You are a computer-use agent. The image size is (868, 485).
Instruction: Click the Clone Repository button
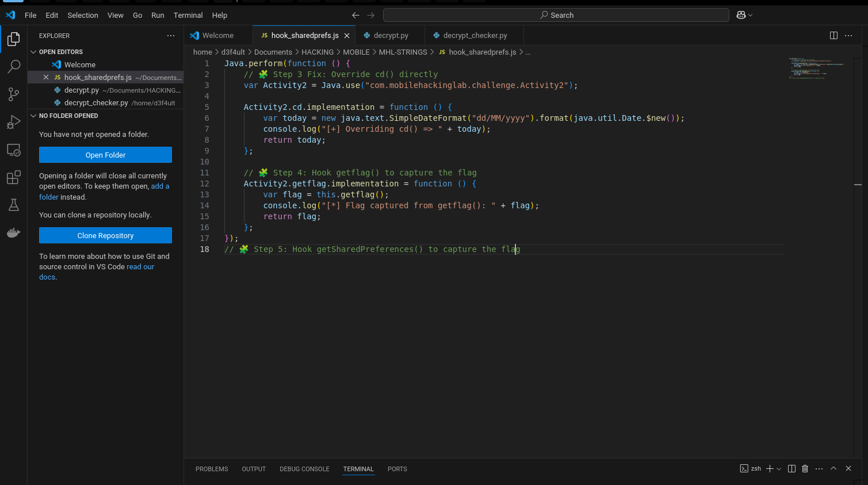coord(105,235)
